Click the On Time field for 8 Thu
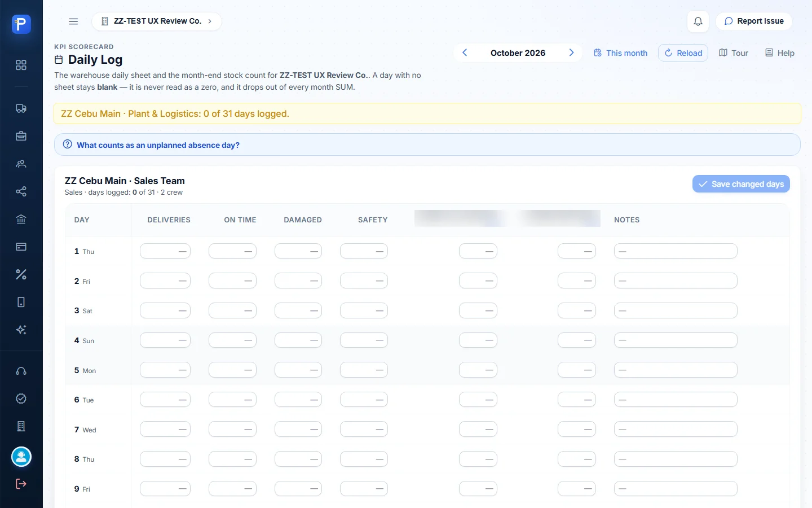This screenshot has height=508, width=812. click(232, 459)
